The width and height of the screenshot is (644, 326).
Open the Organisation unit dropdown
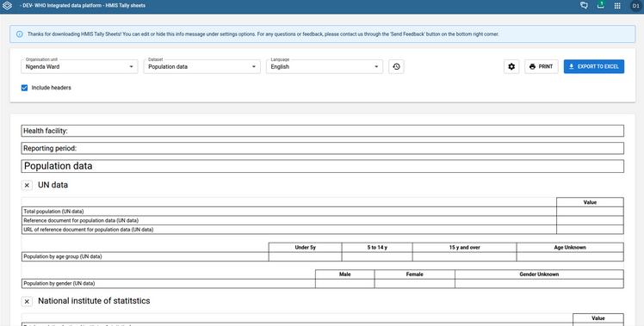click(x=79, y=66)
